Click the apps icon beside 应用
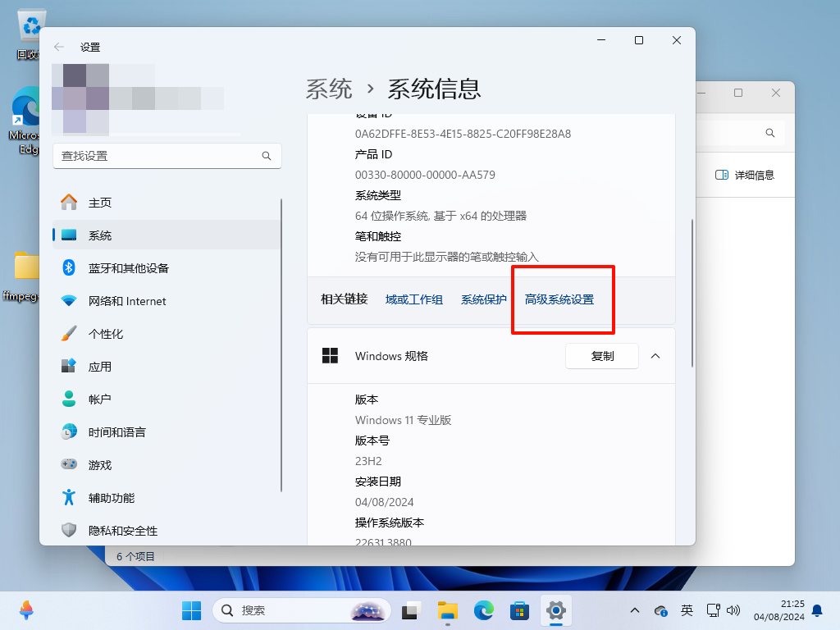The width and height of the screenshot is (840, 630). click(69, 366)
